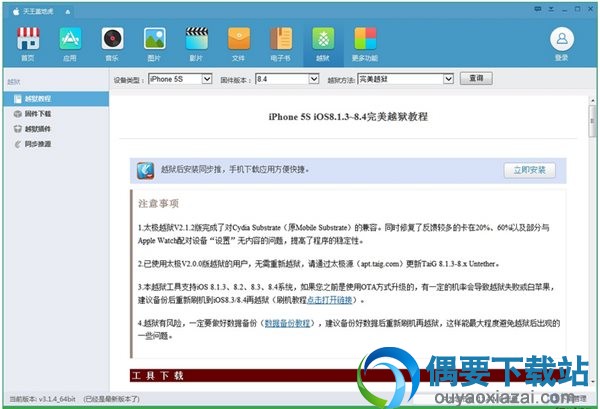Click the vertical scrollbar thumb
Screen dimensions: 600x409
pos(592,121)
